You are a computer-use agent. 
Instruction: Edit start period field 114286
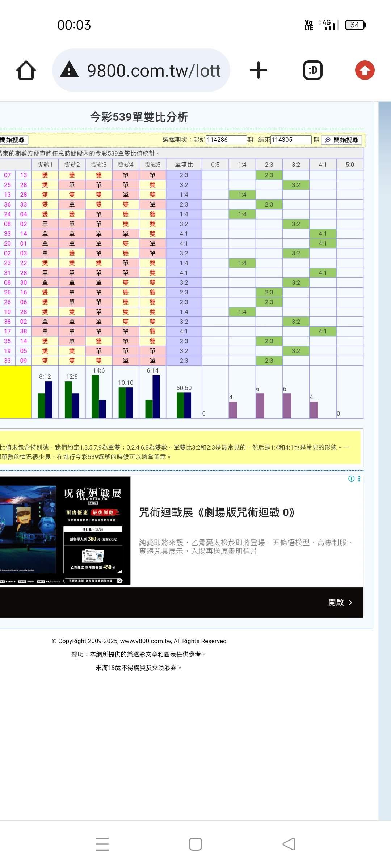226,140
